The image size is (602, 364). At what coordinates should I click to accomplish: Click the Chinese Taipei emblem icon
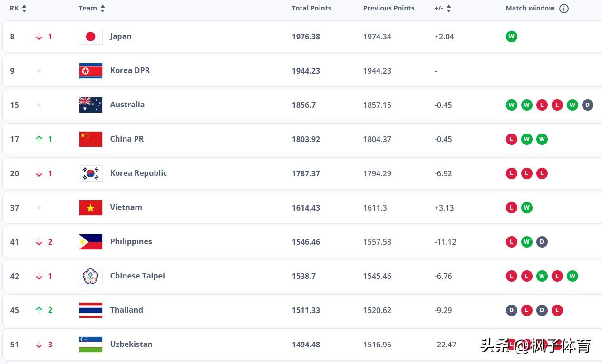[90, 276]
